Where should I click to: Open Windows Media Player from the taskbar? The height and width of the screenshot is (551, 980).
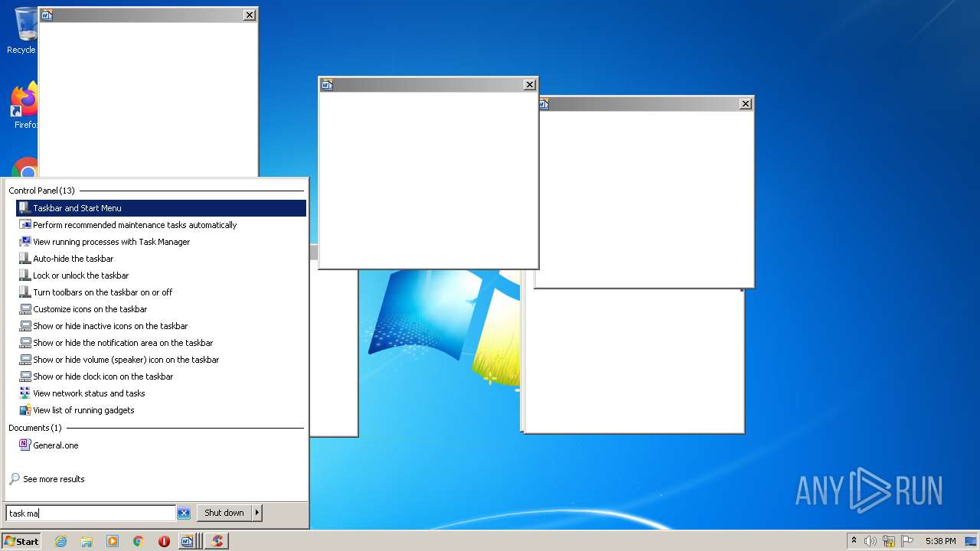[x=113, y=541]
